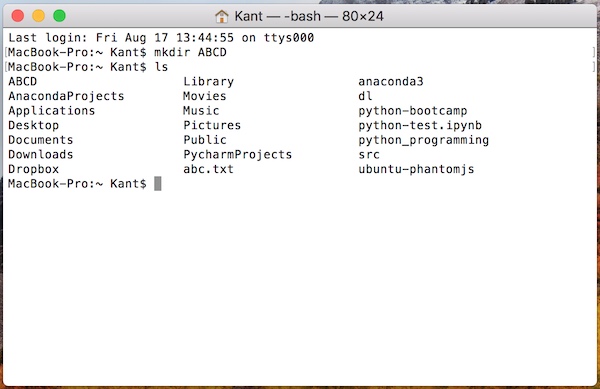Viewport: 600px width, 389px height.
Task: Click the anaconda3 entry in the listing
Action: point(391,81)
